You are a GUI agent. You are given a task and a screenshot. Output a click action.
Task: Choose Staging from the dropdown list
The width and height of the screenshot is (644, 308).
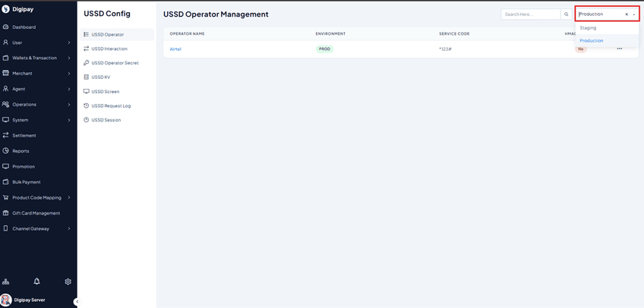point(607,28)
